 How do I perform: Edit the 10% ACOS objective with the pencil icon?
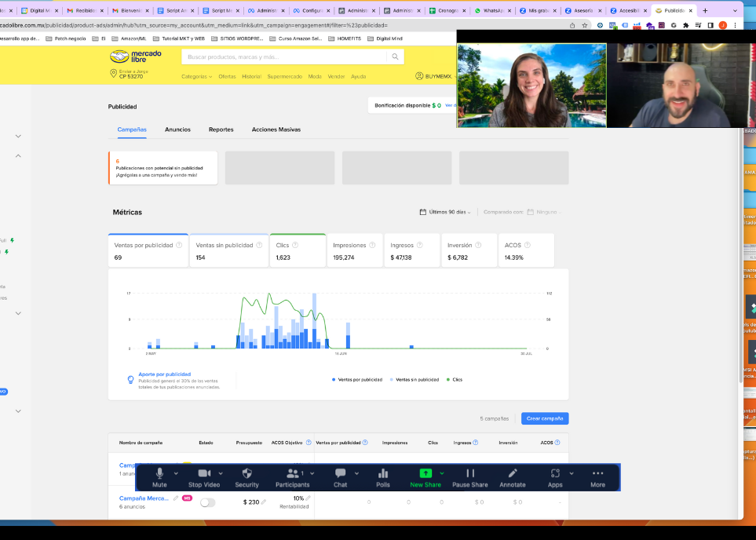308,498
